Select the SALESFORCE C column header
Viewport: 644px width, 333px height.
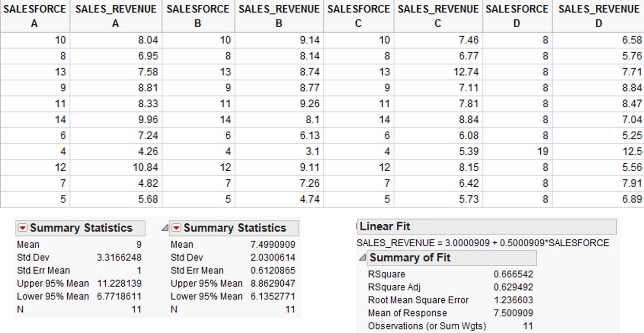[x=358, y=16]
